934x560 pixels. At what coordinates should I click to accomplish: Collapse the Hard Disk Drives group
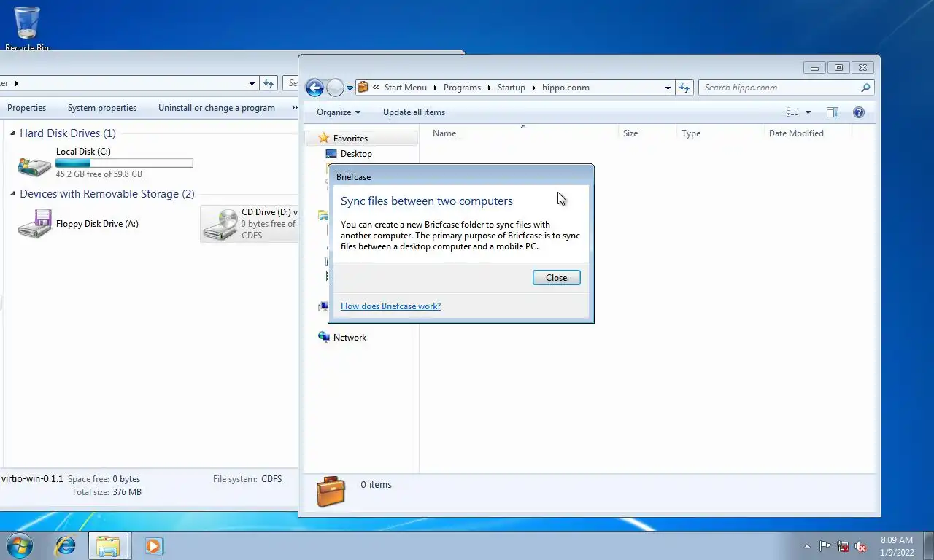pos(12,133)
